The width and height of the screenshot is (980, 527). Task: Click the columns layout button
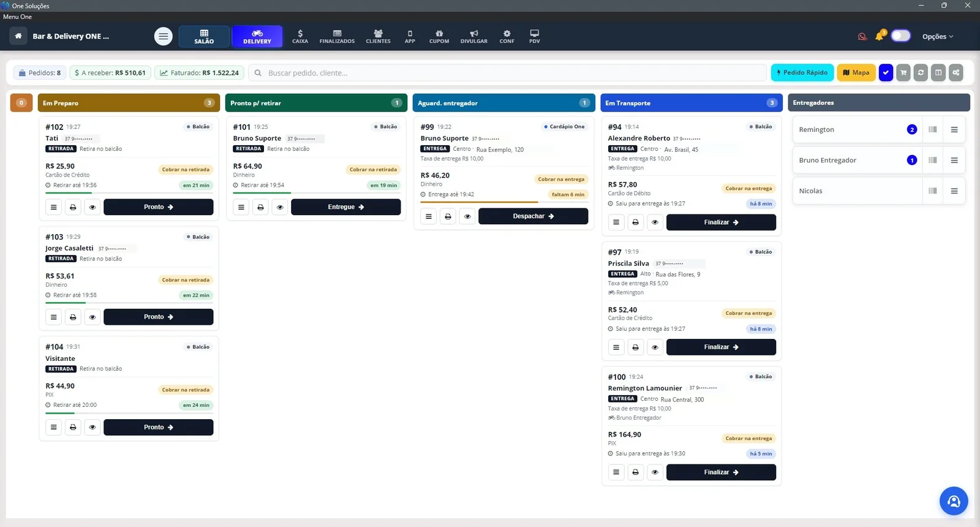[x=938, y=72]
